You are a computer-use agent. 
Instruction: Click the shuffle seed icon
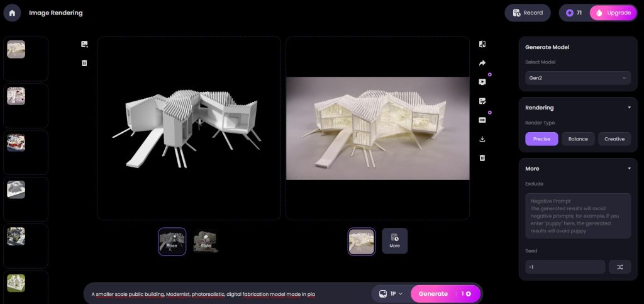tap(619, 267)
